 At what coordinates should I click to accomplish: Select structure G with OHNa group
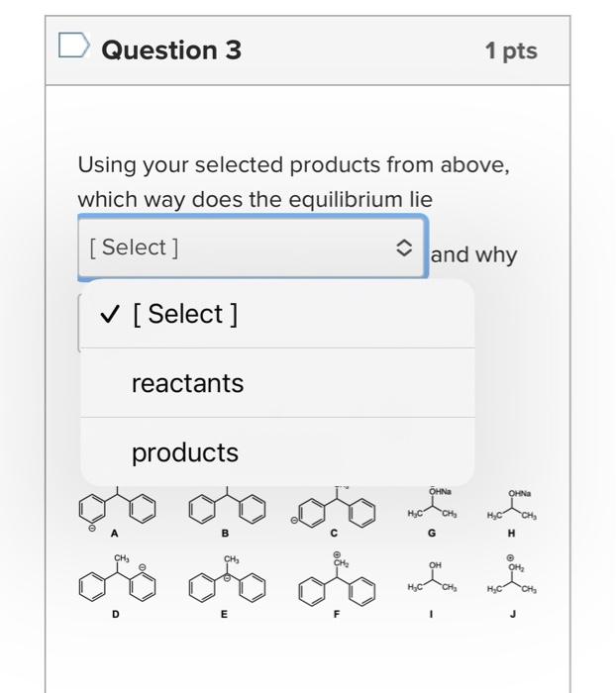(x=434, y=507)
